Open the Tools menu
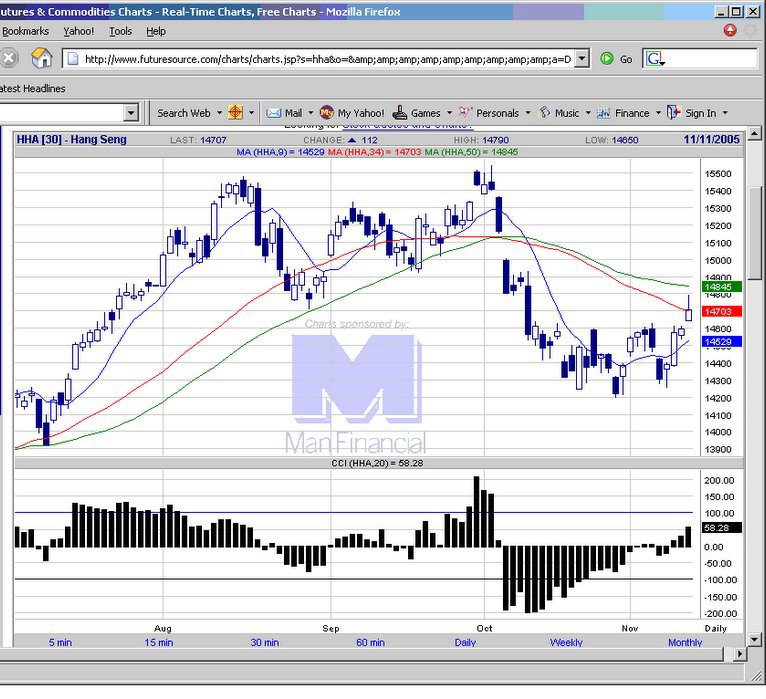 coord(120,31)
